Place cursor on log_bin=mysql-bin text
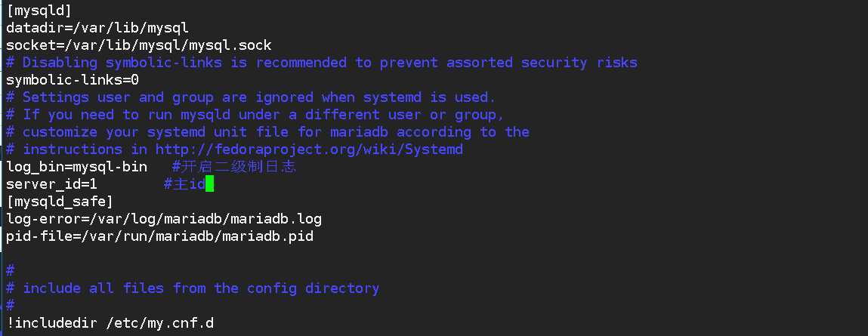The width and height of the screenshot is (868, 336). click(77, 167)
